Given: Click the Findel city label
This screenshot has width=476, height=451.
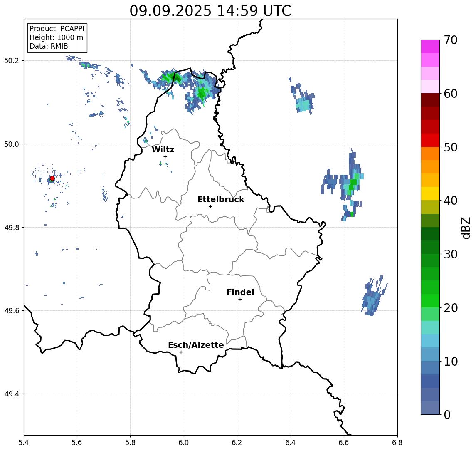Looking at the screenshot, I should tap(240, 292).
